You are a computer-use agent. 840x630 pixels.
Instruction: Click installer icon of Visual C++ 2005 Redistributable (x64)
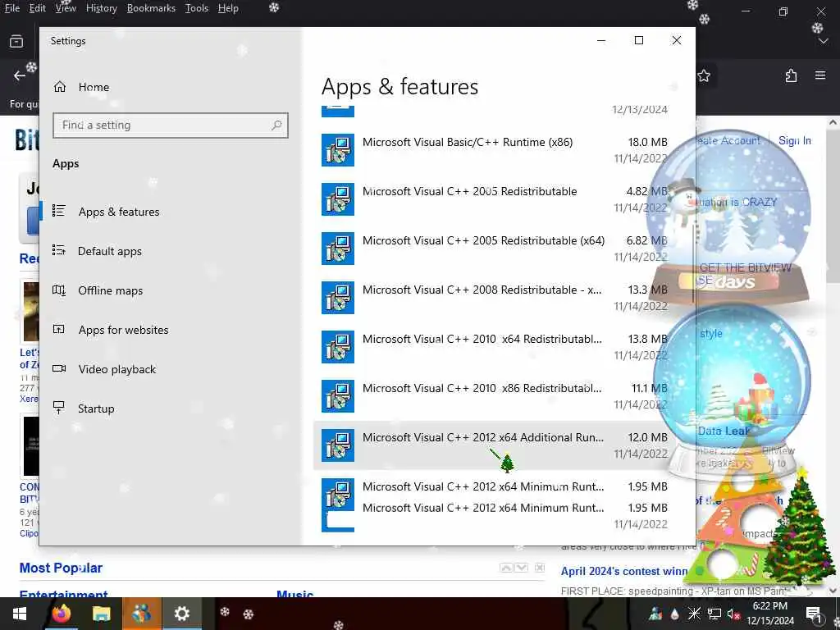(x=338, y=249)
